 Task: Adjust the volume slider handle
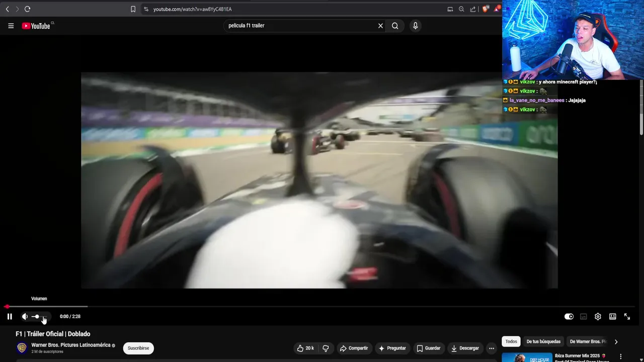click(x=37, y=316)
